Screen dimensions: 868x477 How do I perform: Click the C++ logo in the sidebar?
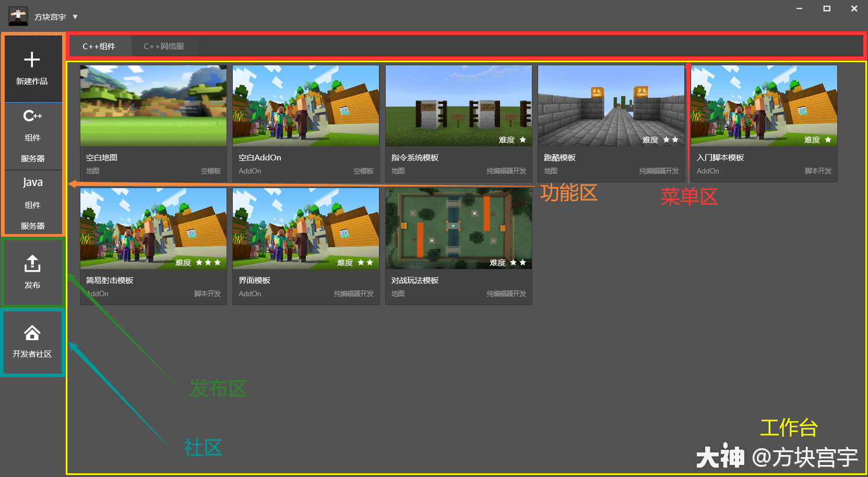pos(32,116)
